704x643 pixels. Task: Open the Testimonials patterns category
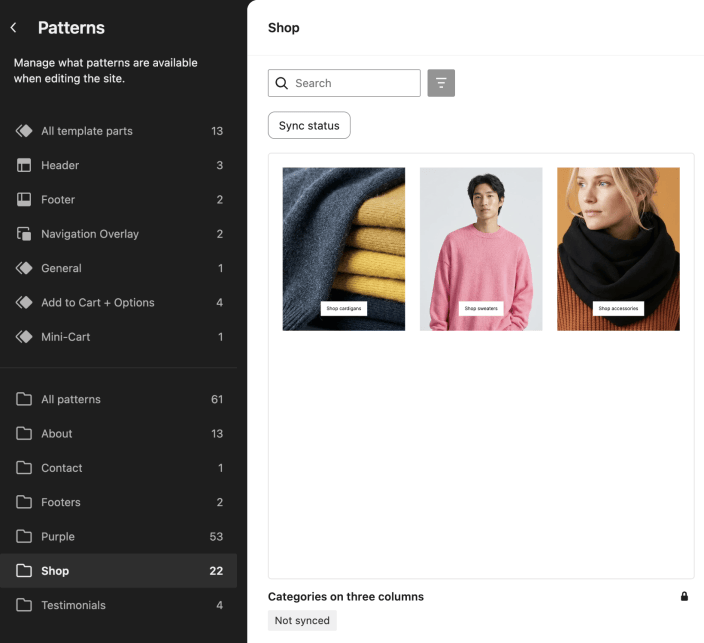pyautogui.click(x=119, y=605)
